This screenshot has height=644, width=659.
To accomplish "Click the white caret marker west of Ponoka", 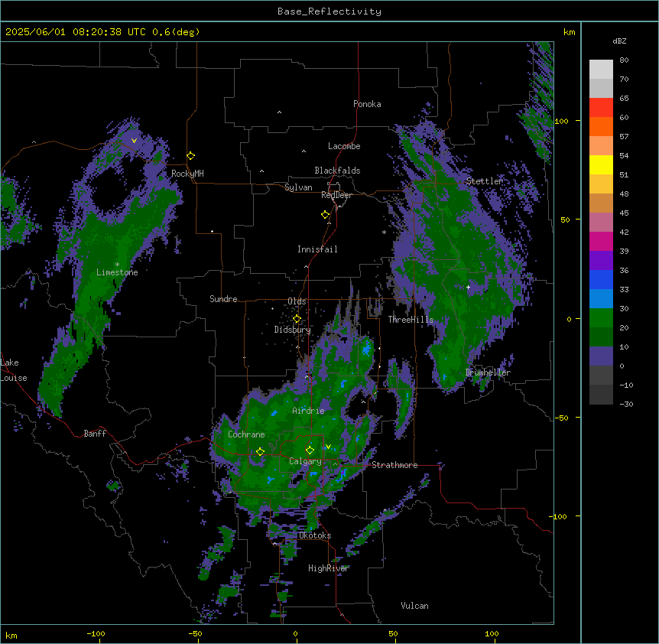I will pyautogui.click(x=279, y=112).
